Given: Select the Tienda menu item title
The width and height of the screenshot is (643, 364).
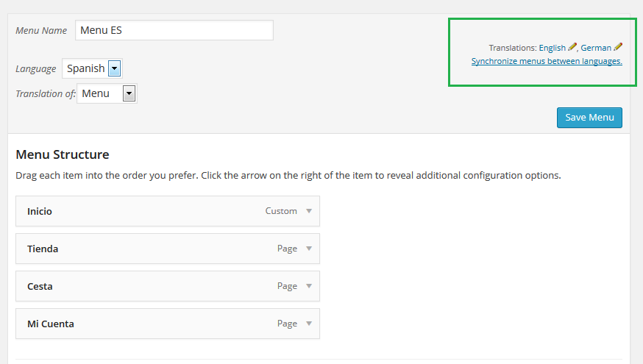Looking at the screenshot, I should (43, 249).
